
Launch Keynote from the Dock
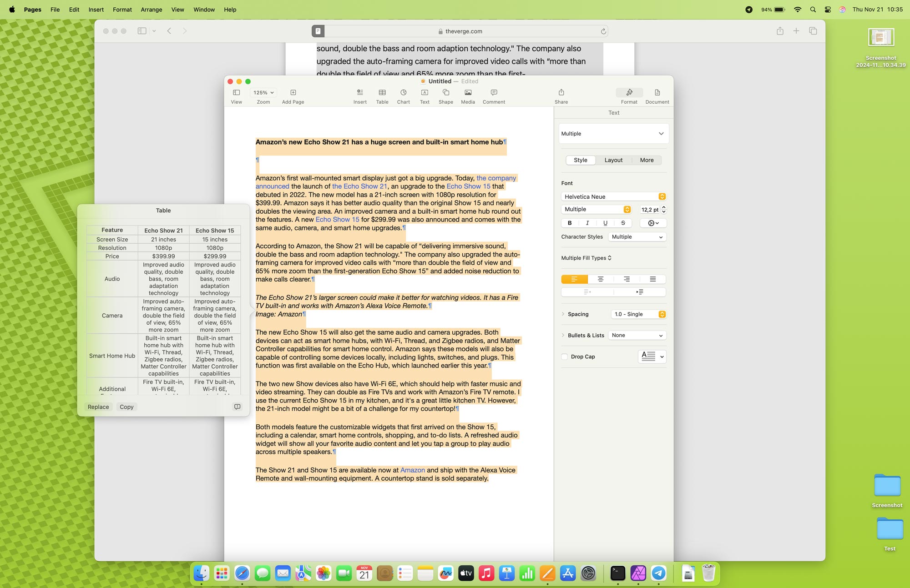[x=507, y=573]
